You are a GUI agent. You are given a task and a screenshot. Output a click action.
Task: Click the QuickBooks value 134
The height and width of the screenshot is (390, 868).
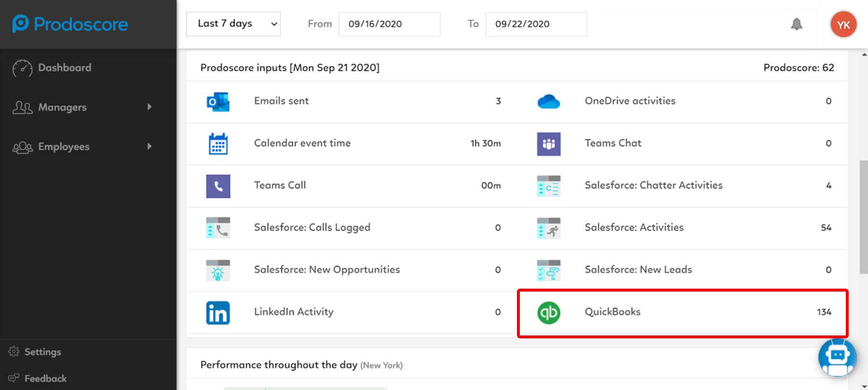pos(824,312)
